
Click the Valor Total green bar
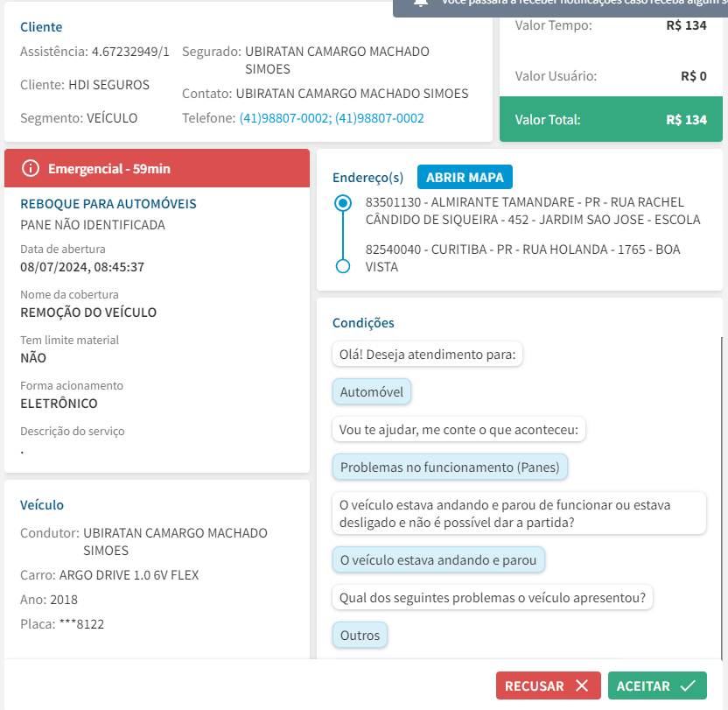pyautogui.click(x=611, y=119)
